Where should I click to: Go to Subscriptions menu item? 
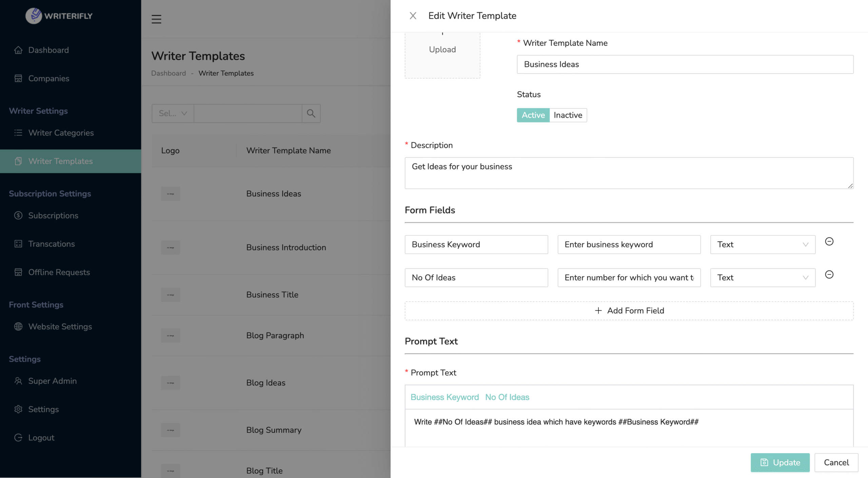coord(53,215)
